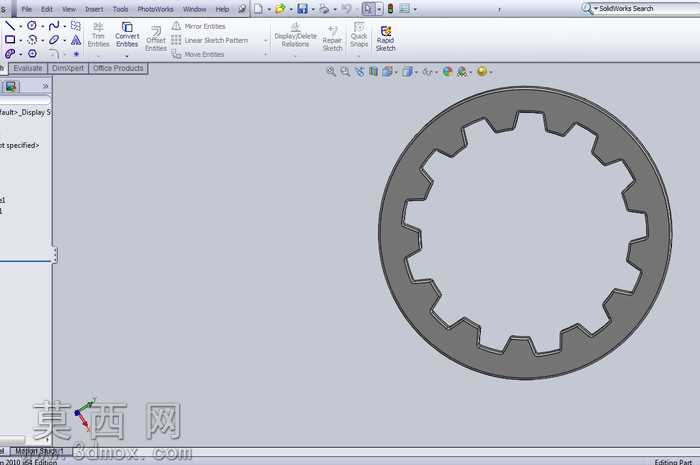Open the Tools menu
The image size is (700, 465).
pos(120,9)
